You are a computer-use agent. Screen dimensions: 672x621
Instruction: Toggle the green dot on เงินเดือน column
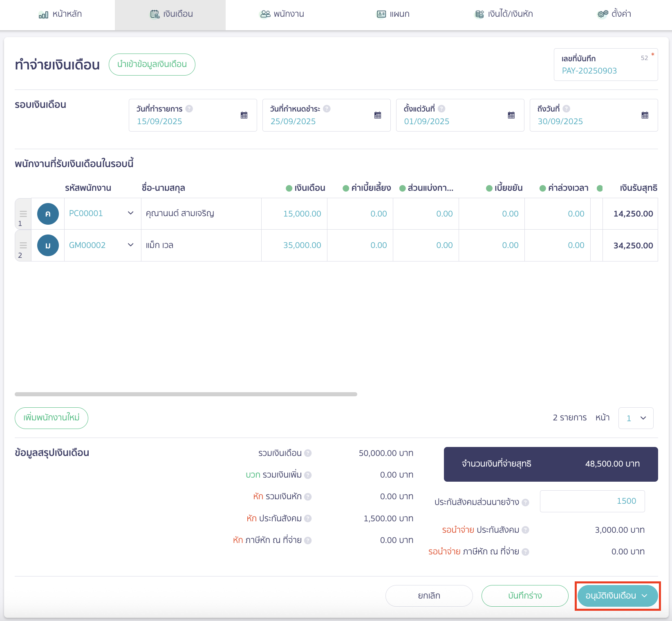(289, 188)
